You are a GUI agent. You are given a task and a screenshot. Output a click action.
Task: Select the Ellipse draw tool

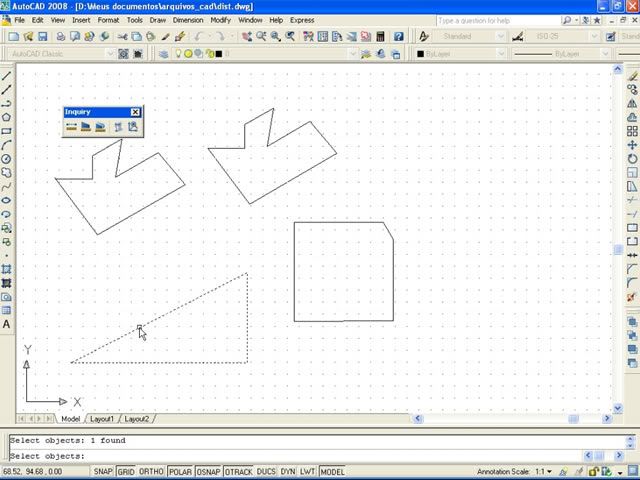pos(6,200)
